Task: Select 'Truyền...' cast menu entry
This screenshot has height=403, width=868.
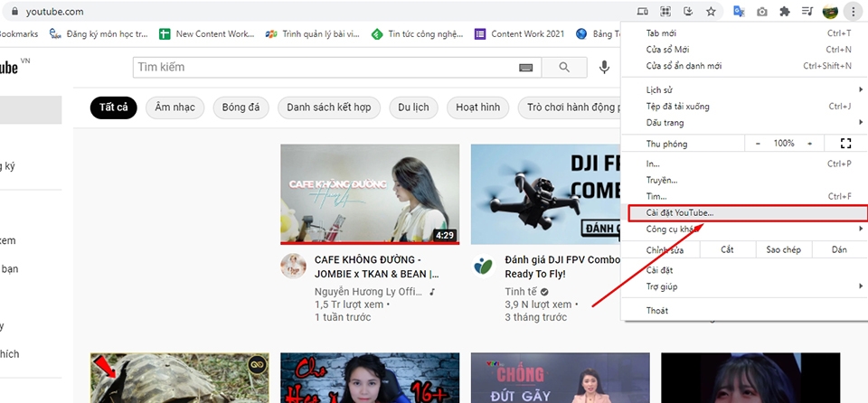Action: (744, 180)
